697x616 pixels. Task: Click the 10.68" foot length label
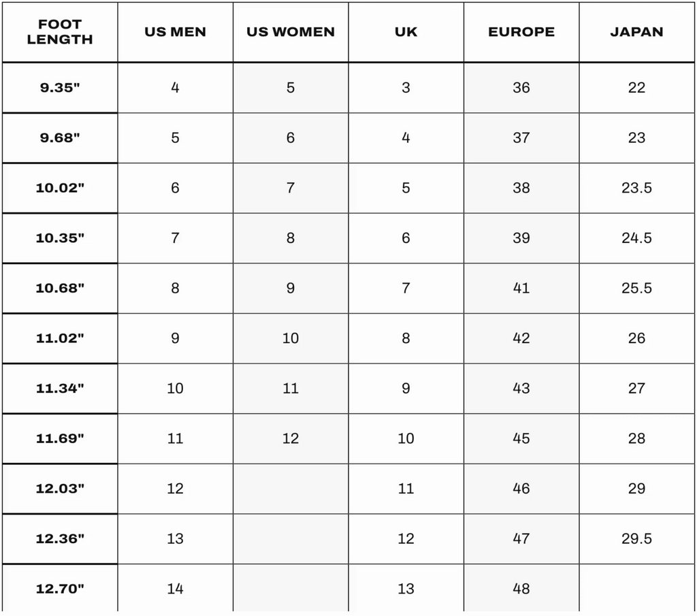(60, 288)
